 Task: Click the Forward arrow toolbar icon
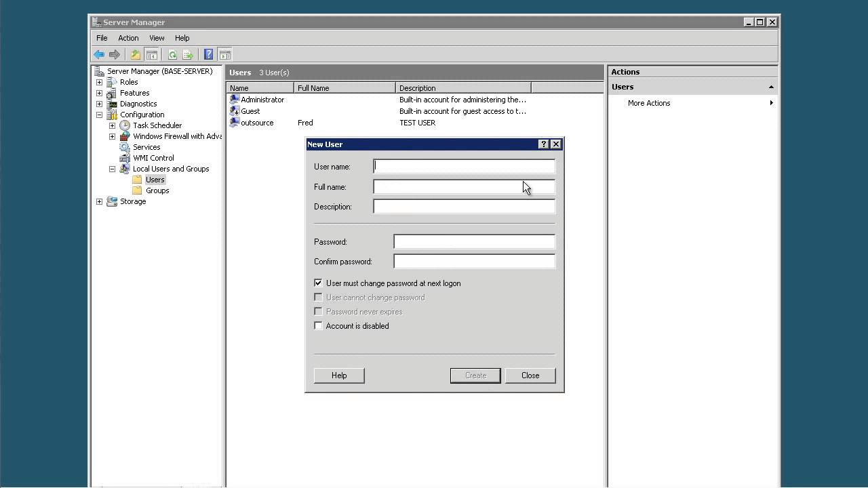tap(115, 55)
